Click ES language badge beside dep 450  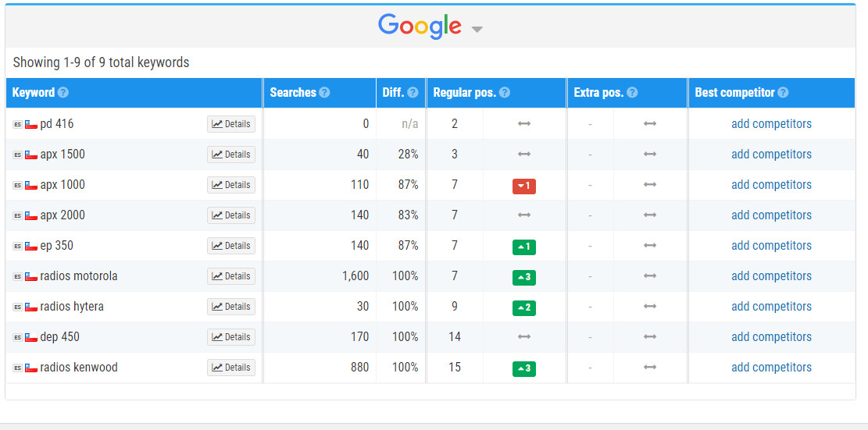18,337
